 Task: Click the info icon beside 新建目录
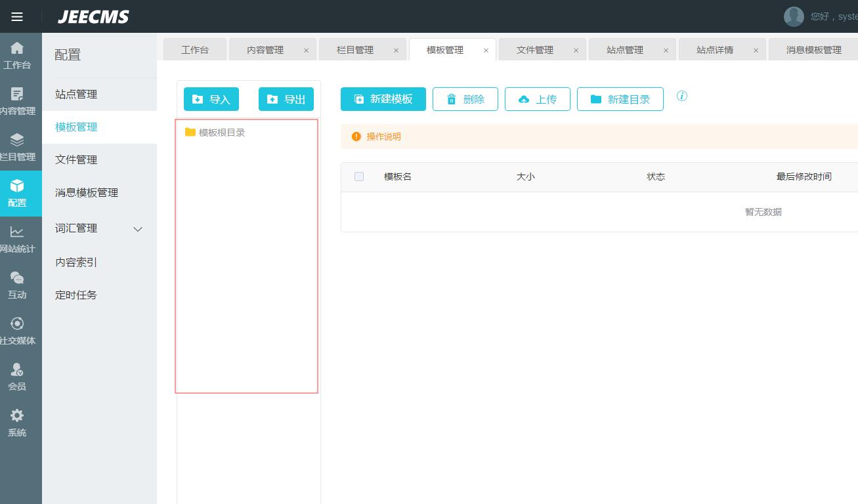[x=682, y=96]
